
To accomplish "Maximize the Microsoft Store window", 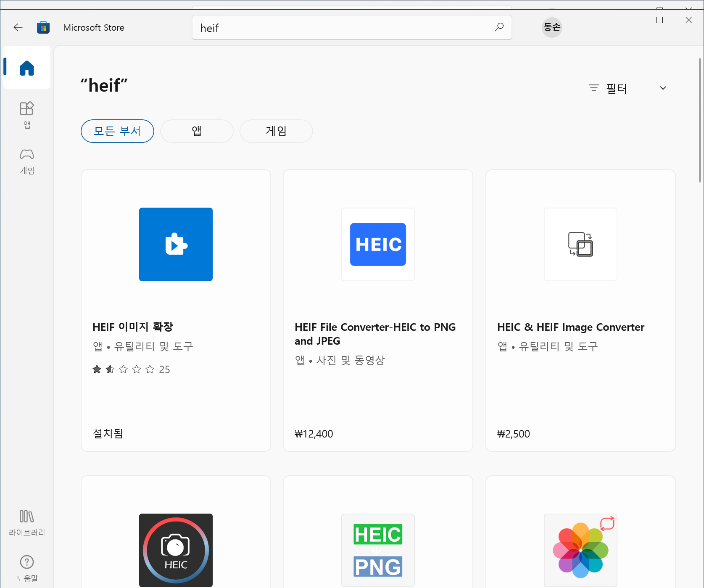I will coord(659,20).
